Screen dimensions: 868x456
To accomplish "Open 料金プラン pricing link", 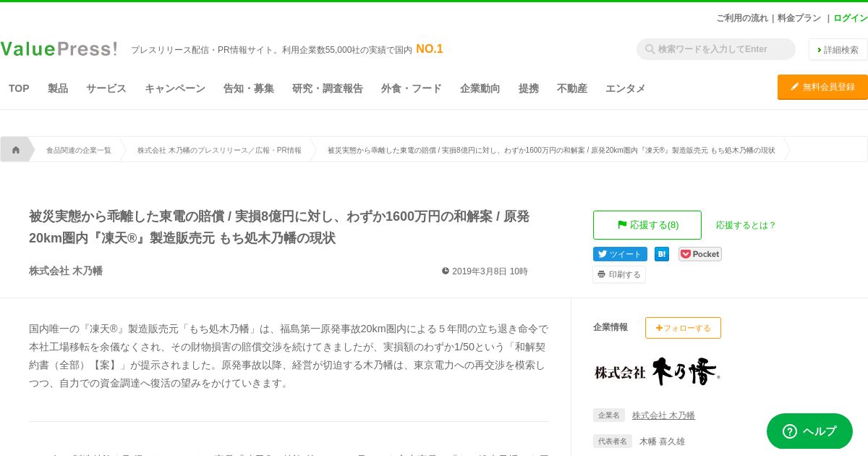I will 799,18.
